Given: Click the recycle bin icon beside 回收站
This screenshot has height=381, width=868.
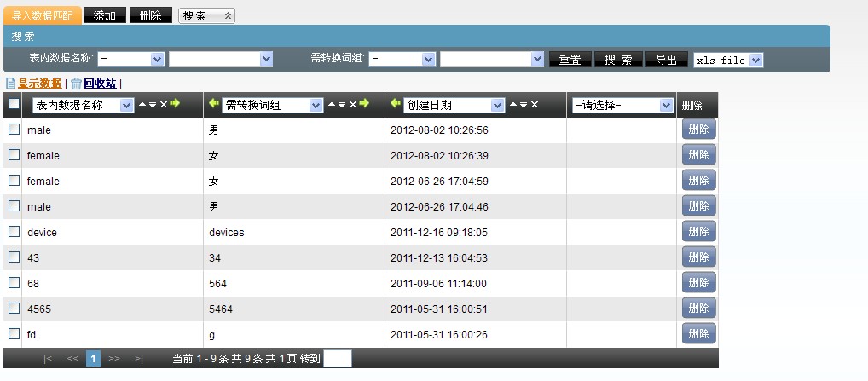Looking at the screenshot, I should (x=76, y=84).
